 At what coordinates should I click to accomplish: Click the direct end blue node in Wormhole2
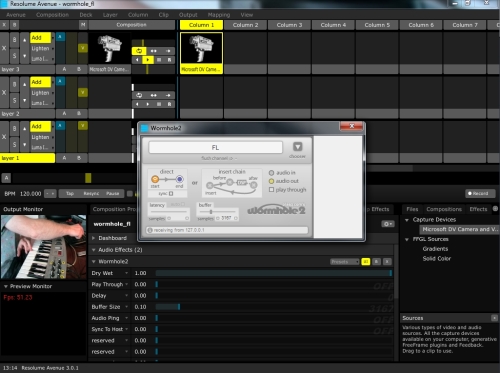pyautogui.click(x=179, y=179)
